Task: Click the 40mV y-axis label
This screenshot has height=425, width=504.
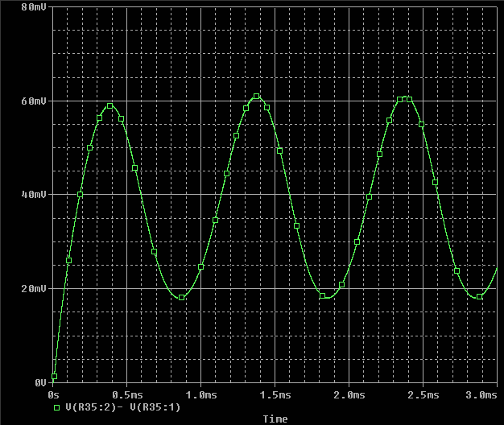Action: tap(34, 194)
